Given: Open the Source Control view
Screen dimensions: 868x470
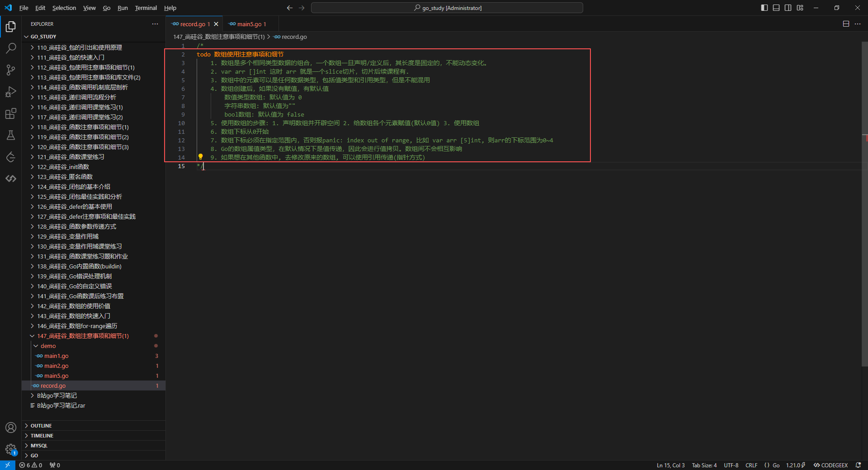Looking at the screenshot, I should 11,70.
